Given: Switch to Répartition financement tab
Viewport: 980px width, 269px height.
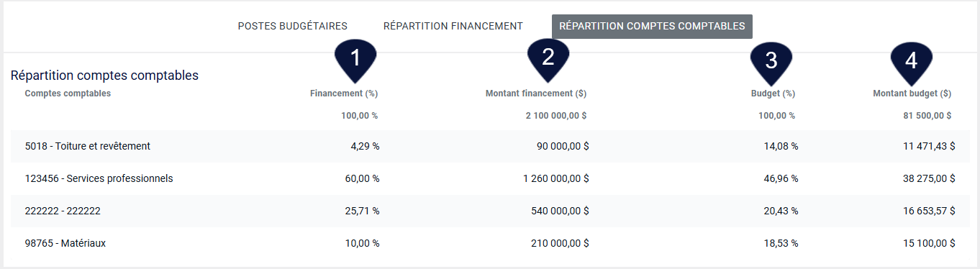Looking at the screenshot, I should (453, 26).
